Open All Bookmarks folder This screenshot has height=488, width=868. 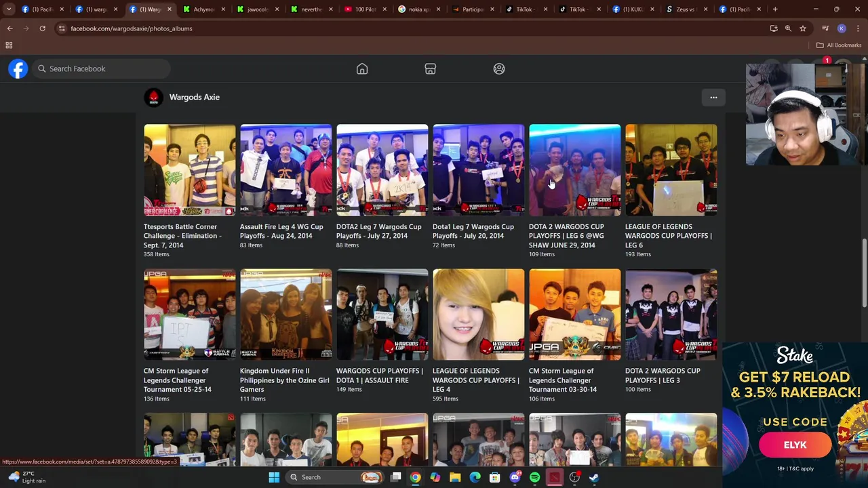(x=839, y=45)
